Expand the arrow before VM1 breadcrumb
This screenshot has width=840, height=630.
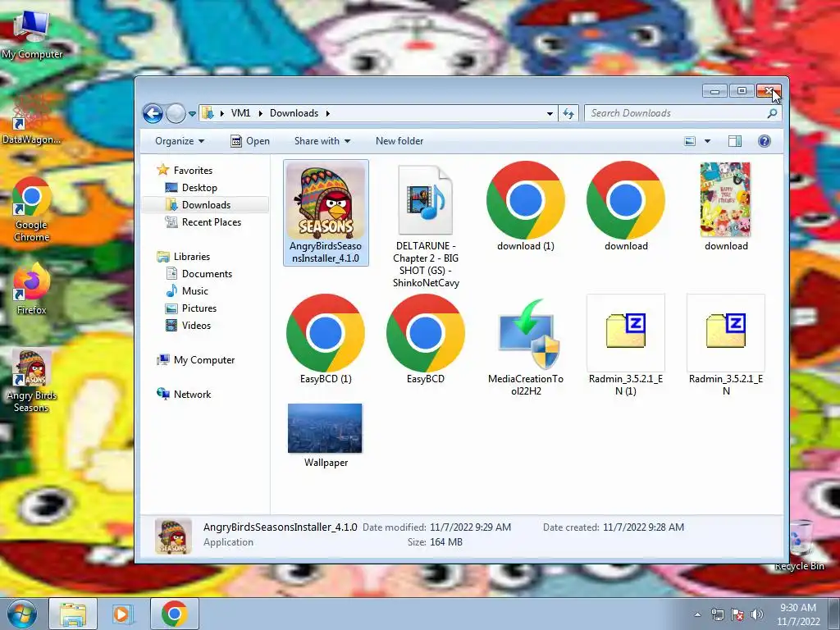point(221,113)
